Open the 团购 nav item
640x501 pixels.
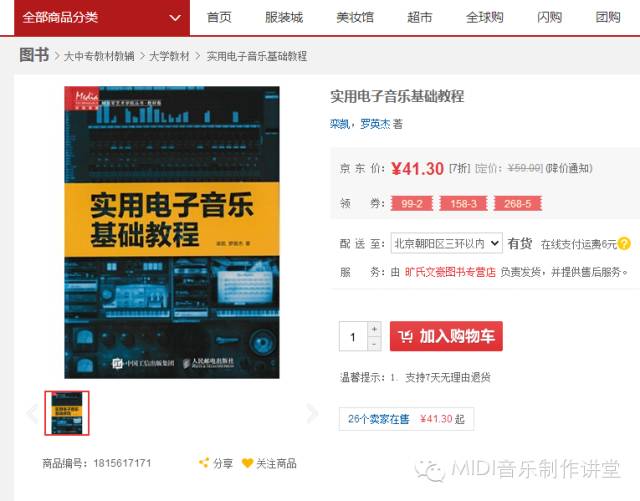[608, 17]
